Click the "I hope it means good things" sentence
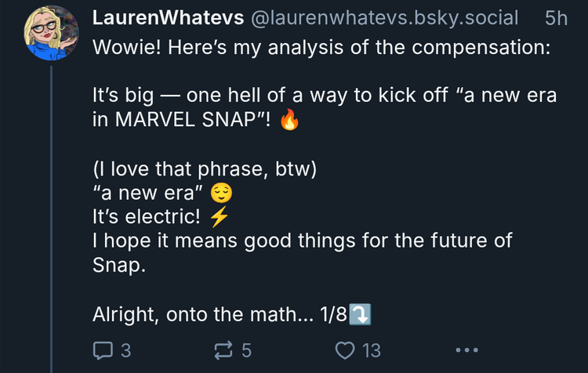588x373 pixels. (303, 252)
